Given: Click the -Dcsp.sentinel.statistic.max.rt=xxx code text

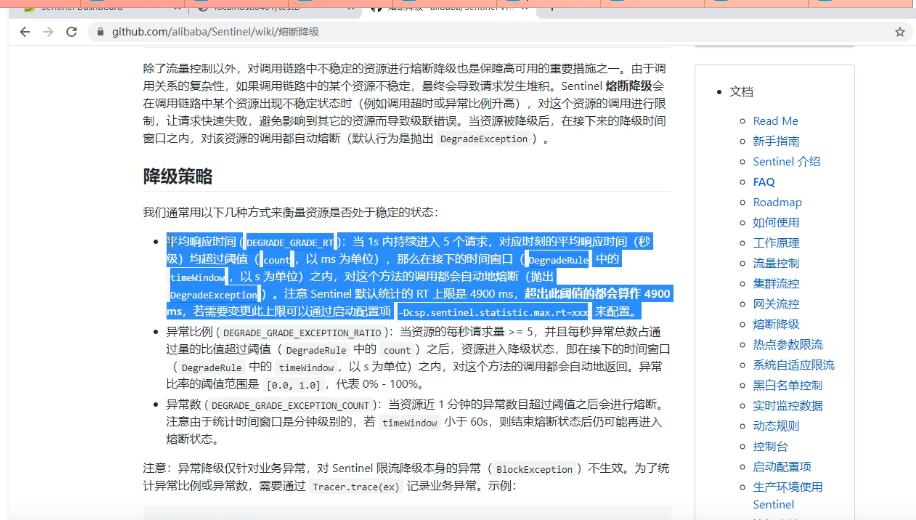Looking at the screenshot, I should click(x=494, y=313).
